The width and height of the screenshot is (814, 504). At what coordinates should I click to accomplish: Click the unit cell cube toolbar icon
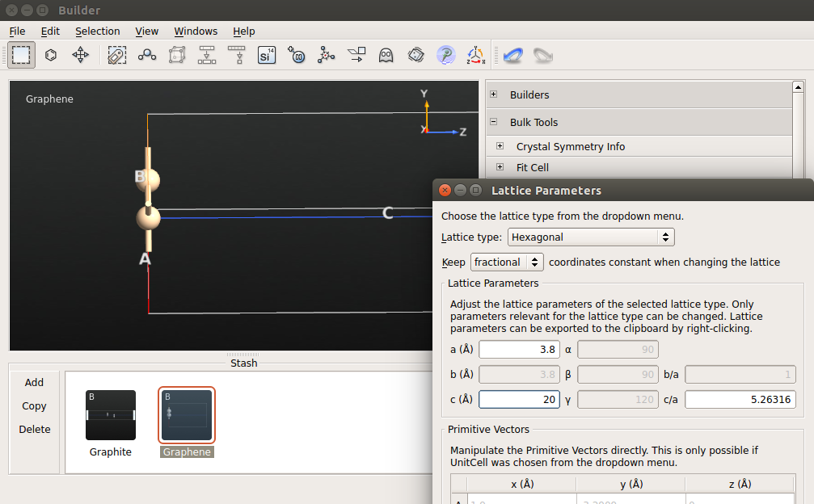tap(177, 54)
